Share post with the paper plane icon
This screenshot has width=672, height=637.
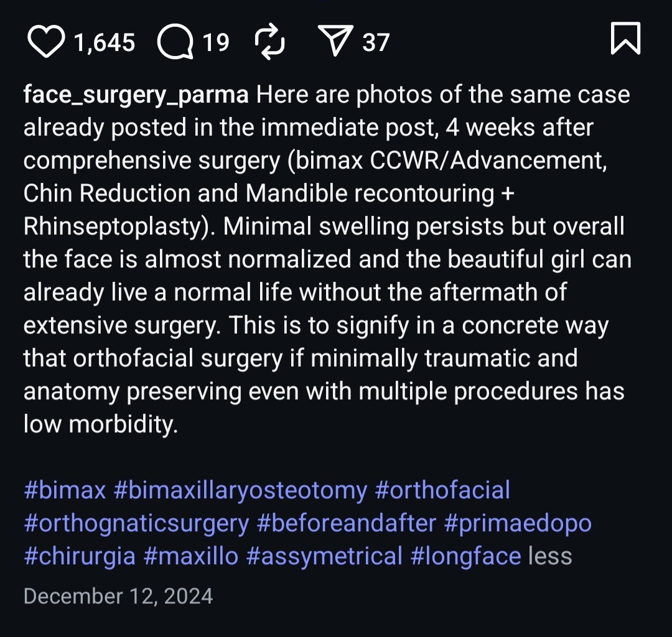point(336,42)
